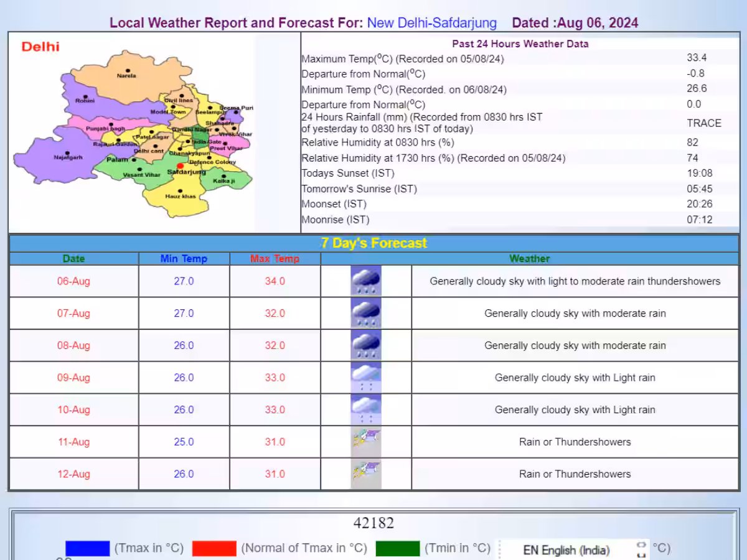Click the blue Tmax legend swatch

click(x=87, y=548)
